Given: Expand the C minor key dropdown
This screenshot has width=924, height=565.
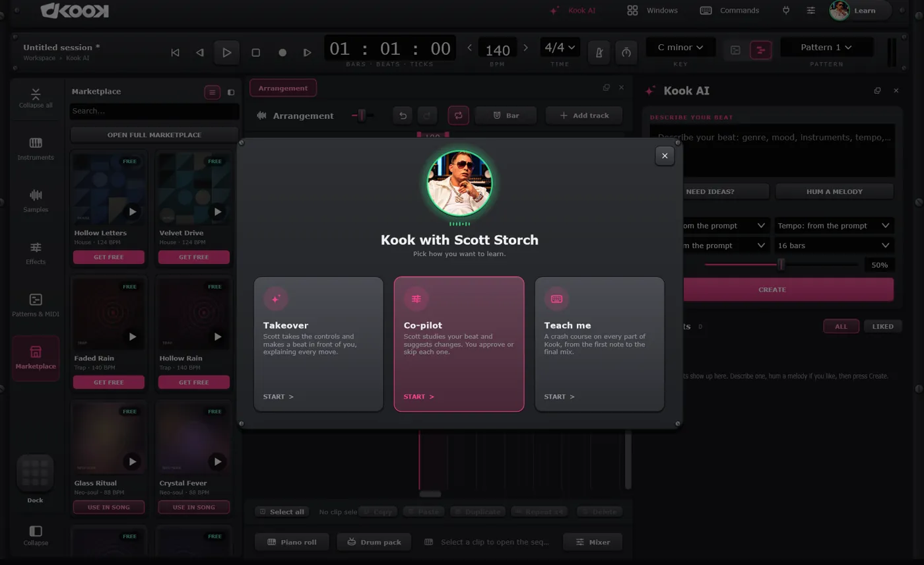Looking at the screenshot, I should 680,48.
